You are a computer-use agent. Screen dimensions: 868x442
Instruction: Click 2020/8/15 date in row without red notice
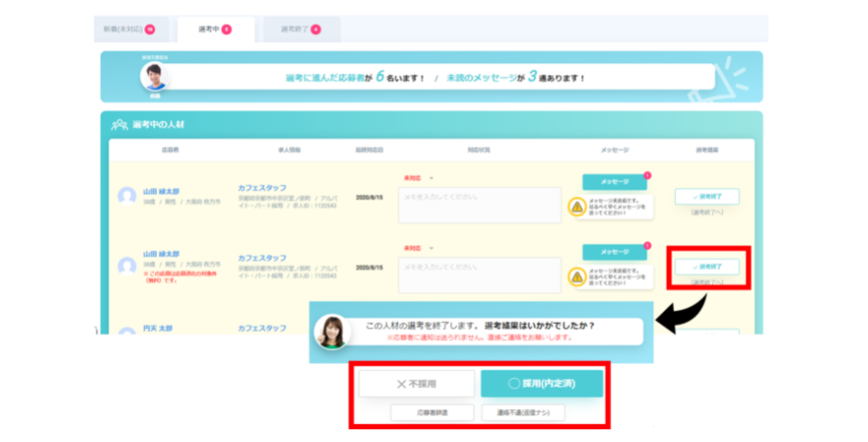pos(370,198)
